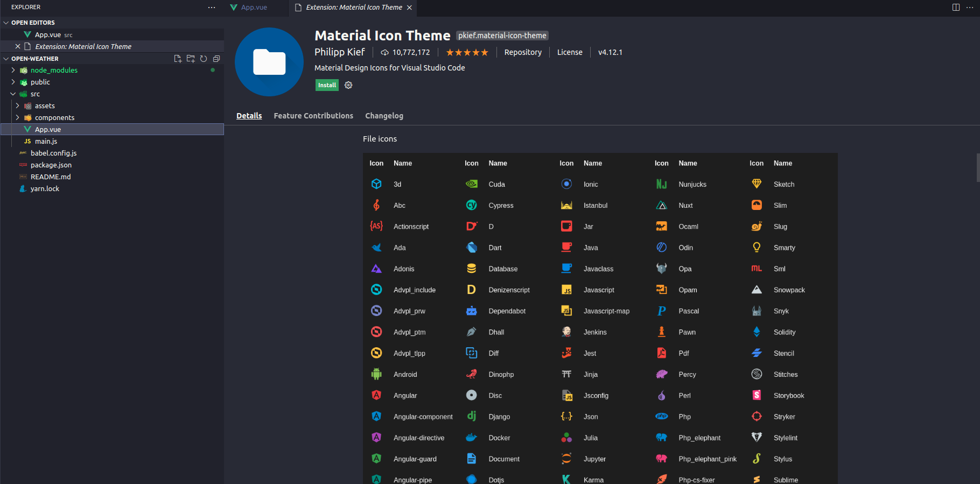Viewport: 980px width, 484px height.
Task: Refresh the explorer file tree
Action: (x=204, y=59)
